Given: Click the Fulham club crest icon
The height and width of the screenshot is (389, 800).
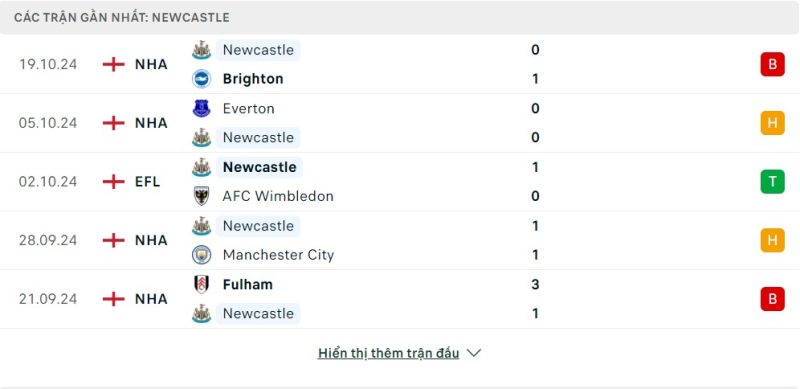Looking at the screenshot, I should coord(202,284).
